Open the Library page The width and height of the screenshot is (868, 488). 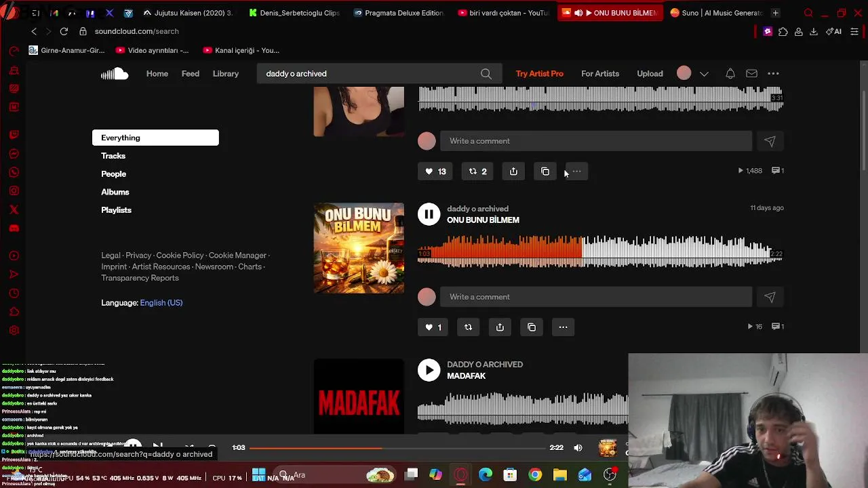pyautogui.click(x=226, y=73)
